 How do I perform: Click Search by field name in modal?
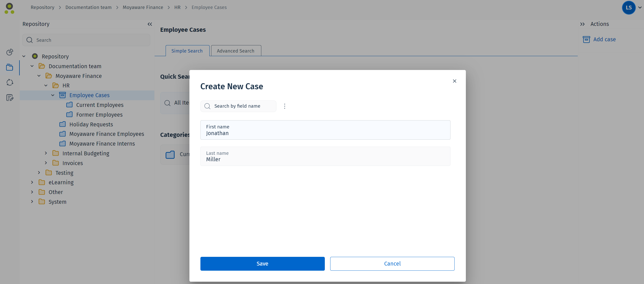tap(240, 106)
